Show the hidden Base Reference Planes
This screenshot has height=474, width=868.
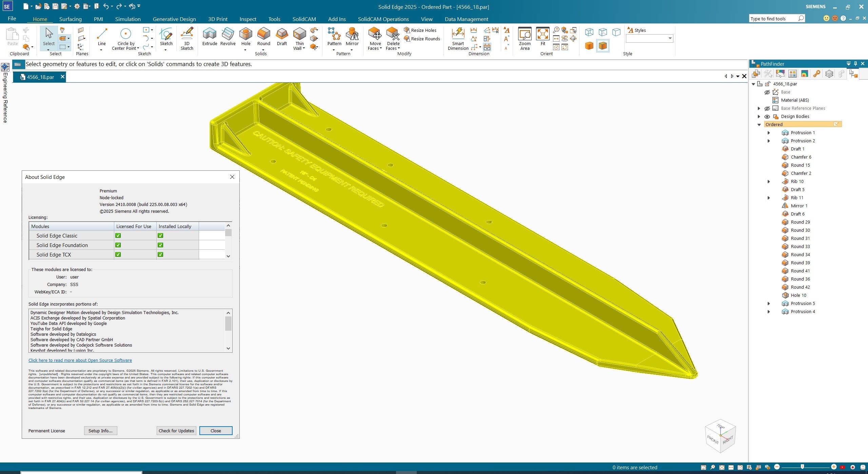[x=767, y=108]
